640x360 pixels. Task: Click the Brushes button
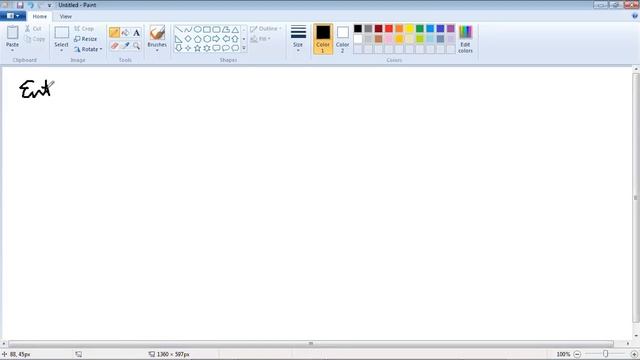pyautogui.click(x=157, y=36)
